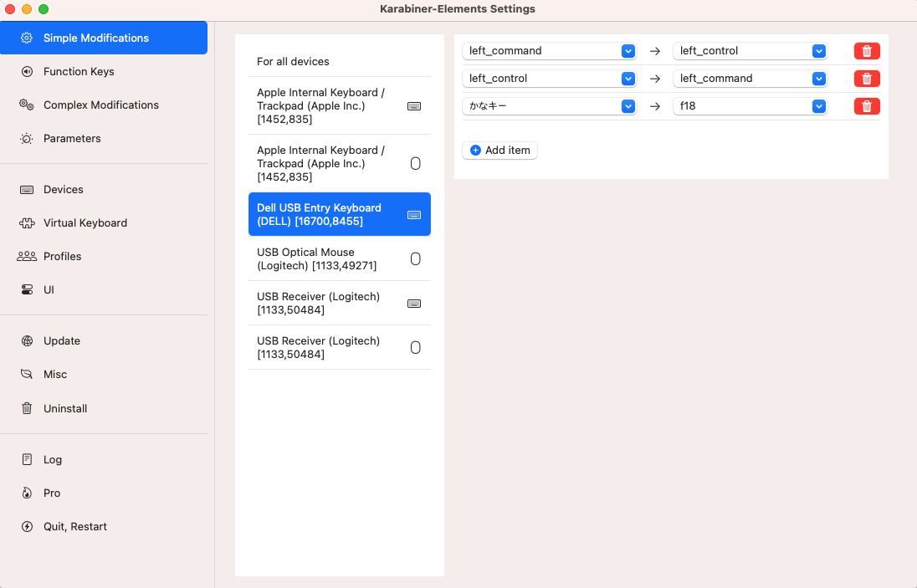Open the Pro section
Screen dimensions: 917x588
(104, 493)
